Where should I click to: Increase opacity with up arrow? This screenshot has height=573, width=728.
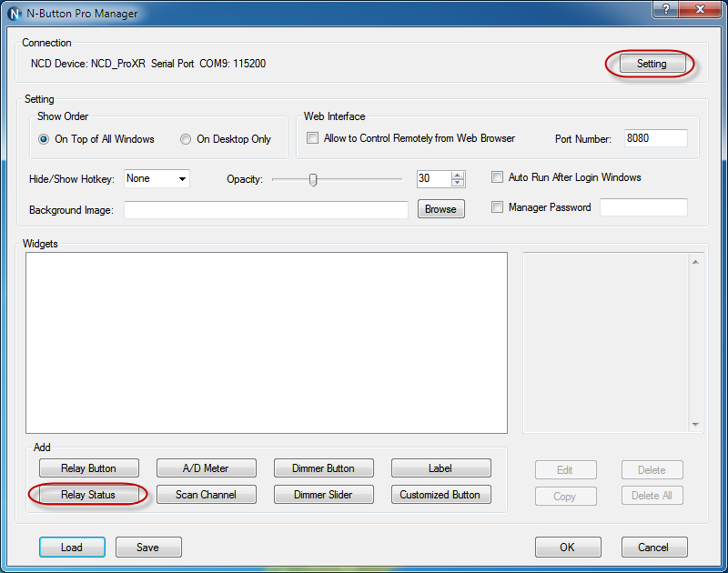(x=458, y=175)
